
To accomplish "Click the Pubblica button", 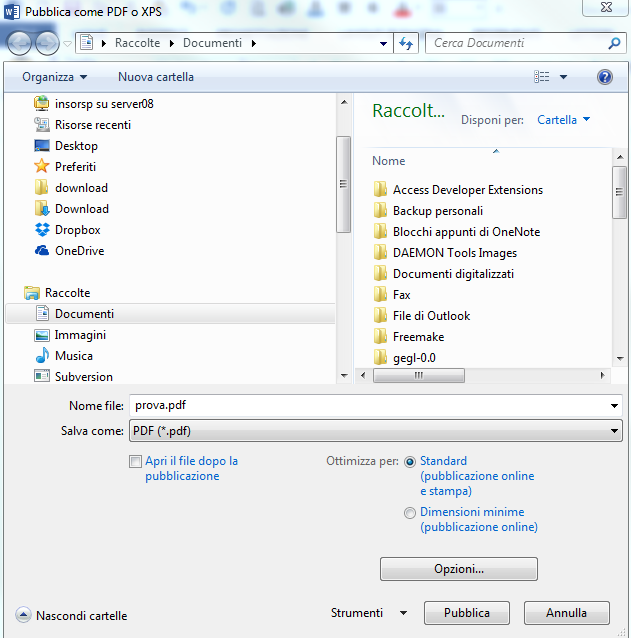I will click(467, 613).
